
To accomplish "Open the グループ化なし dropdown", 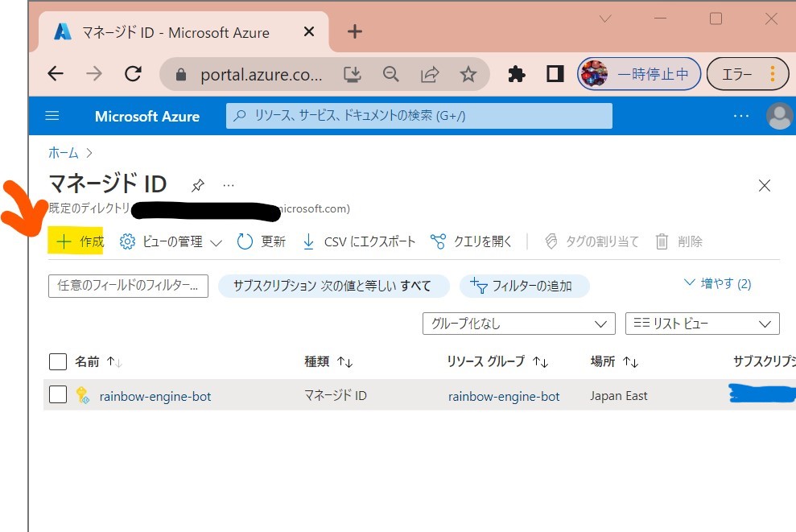I will point(519,324).
